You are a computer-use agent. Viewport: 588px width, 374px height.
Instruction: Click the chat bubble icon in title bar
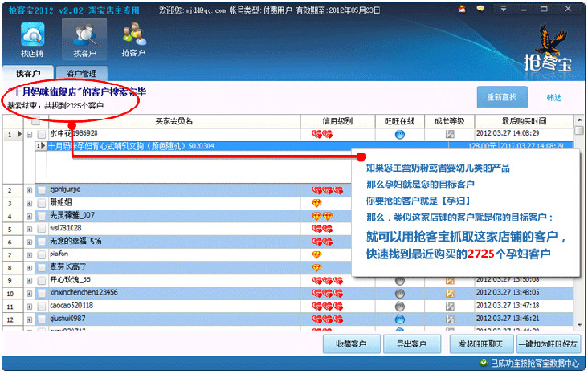pyautogui.click(x=480, y=8)
